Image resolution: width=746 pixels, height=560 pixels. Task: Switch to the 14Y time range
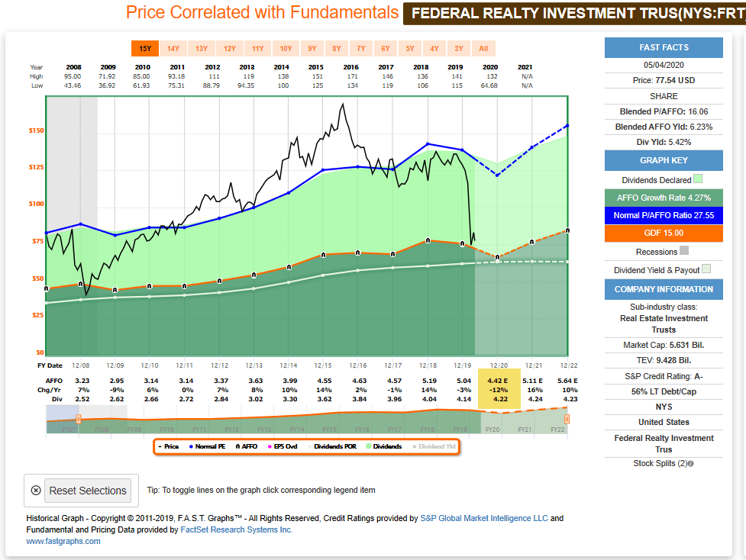coord(173,49)
